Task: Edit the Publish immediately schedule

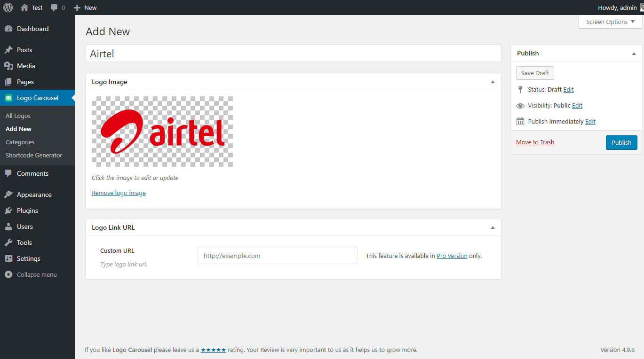Action: click(x=590, y=121)
